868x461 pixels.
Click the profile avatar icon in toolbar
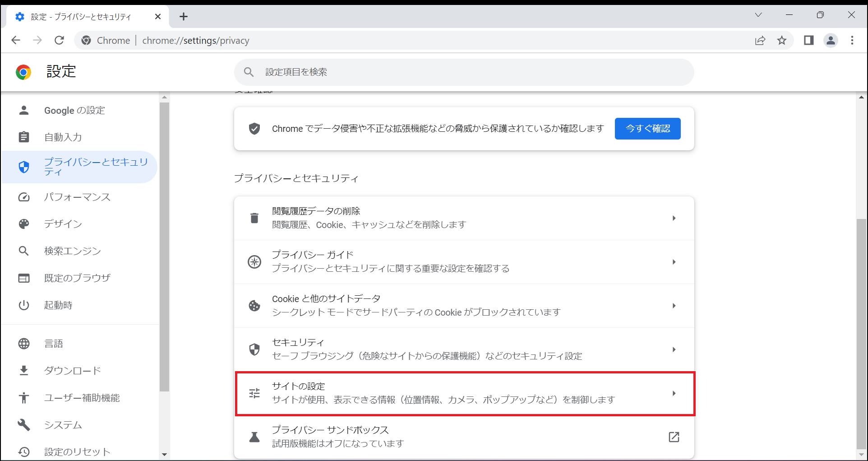[x=831, y=40]
